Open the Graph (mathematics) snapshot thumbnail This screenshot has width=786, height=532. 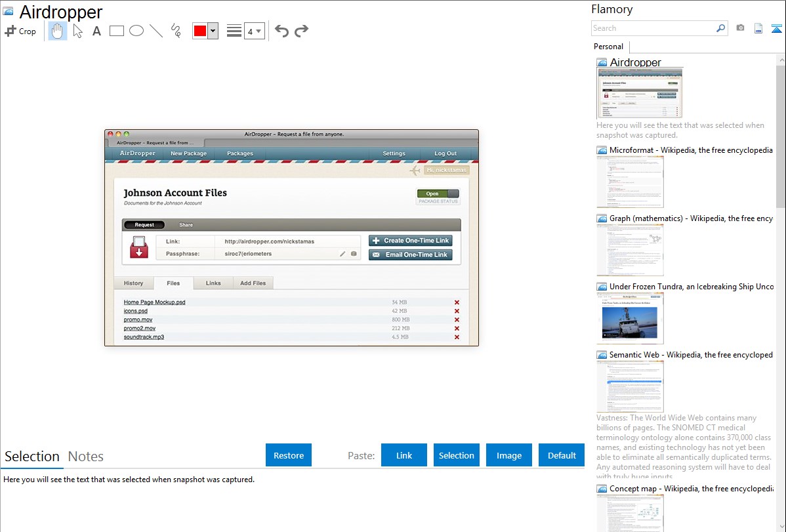click(x=630, y=250)
